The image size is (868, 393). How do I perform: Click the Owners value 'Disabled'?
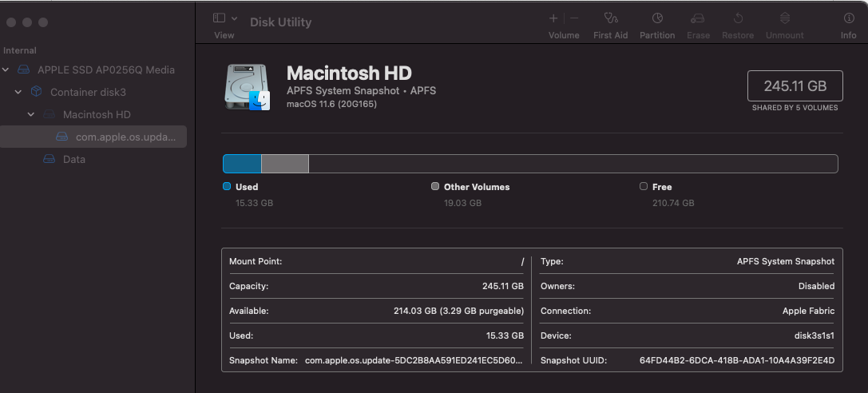coord(817,286)
